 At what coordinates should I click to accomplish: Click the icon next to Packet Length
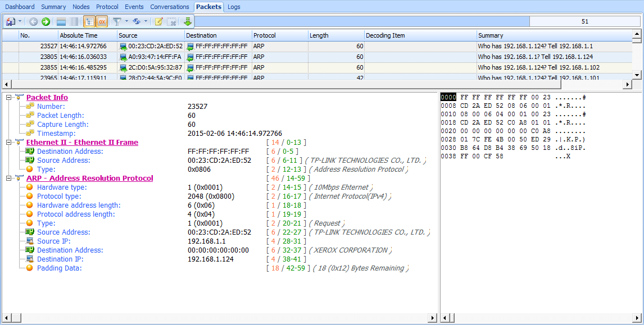point(30,115)
